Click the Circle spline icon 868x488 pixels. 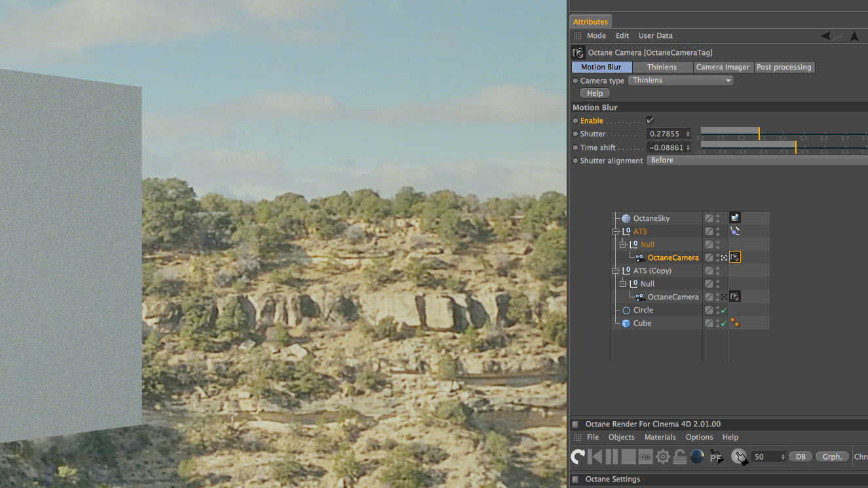click(x=626, y=310)
